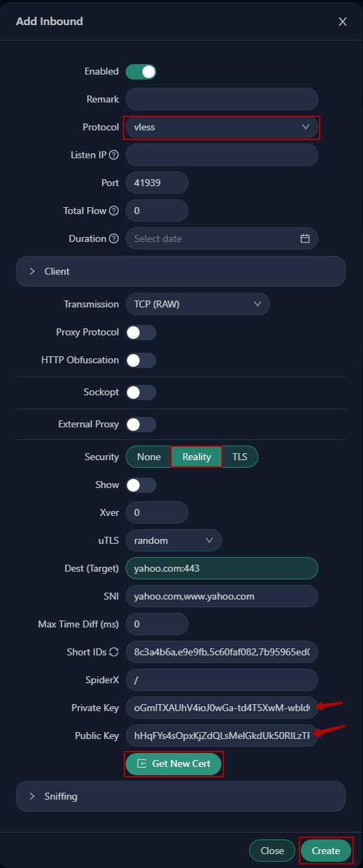Disable the Enabled switch
363x868 pixels.
click(x=141, y=71)
